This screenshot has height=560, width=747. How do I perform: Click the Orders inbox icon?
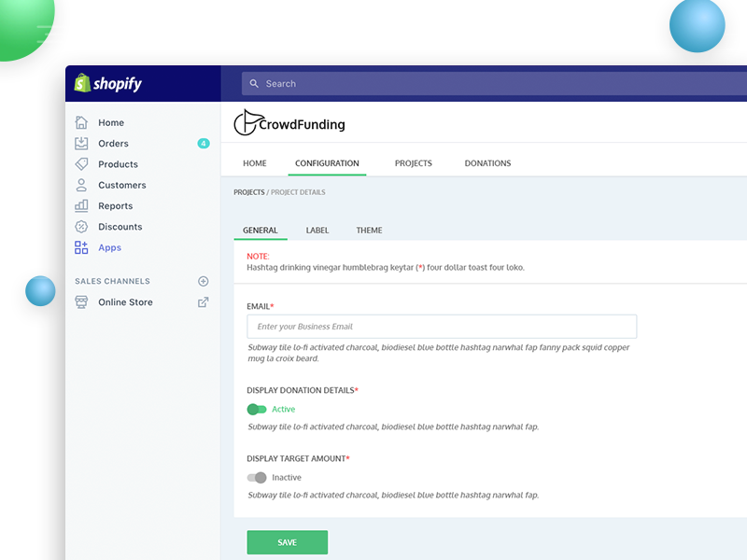point(81,143)
